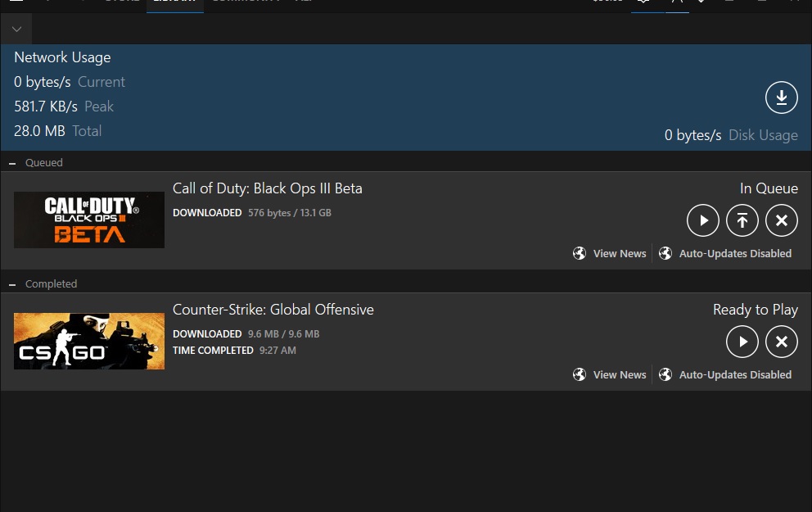
Task: Move Black Ops III Beta to queue top
Action: [742, 220]
